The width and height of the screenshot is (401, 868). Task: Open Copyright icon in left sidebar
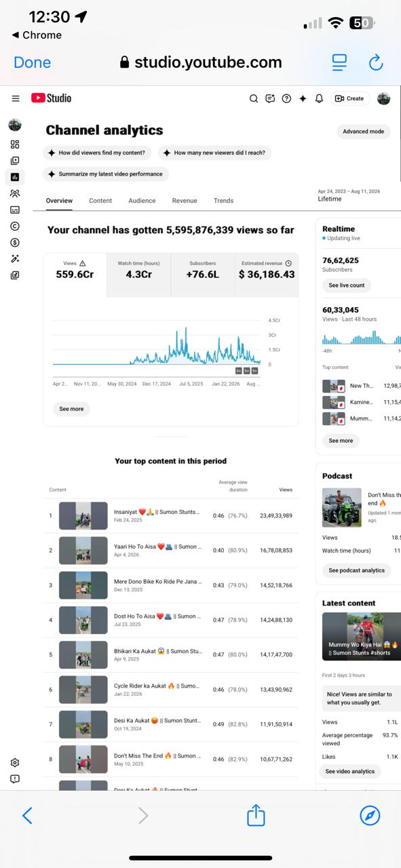point(15,226)
